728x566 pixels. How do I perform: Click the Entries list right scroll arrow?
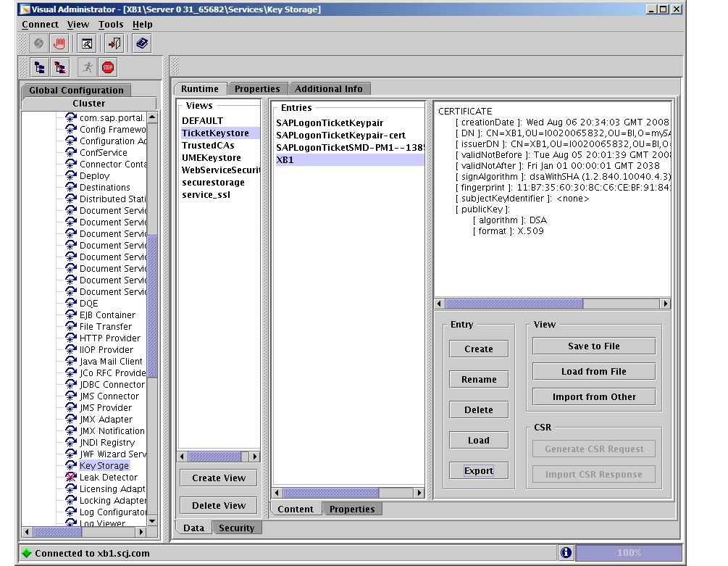click(419, 493)
